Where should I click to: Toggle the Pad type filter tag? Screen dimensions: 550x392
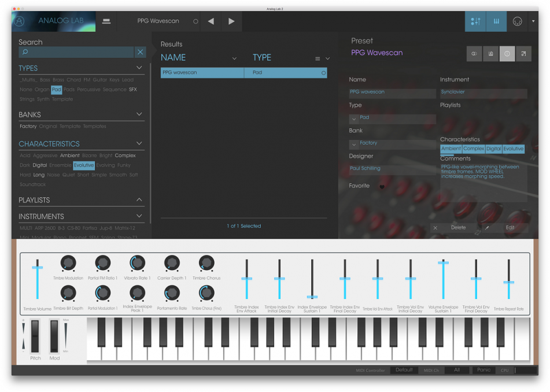tap(57, 90)
